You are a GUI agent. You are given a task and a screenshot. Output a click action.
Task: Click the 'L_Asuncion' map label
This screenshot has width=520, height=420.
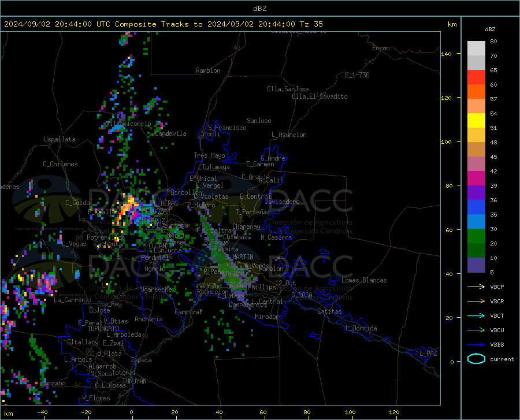point(289,135)
